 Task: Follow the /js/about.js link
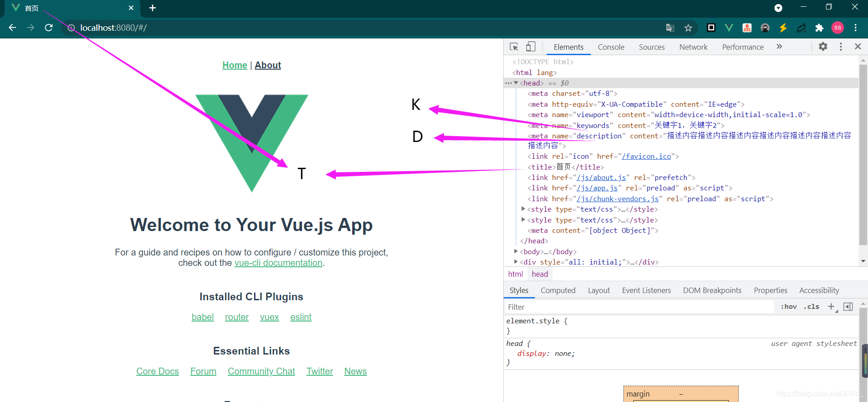pyautogui.click(x=601, y=178)
